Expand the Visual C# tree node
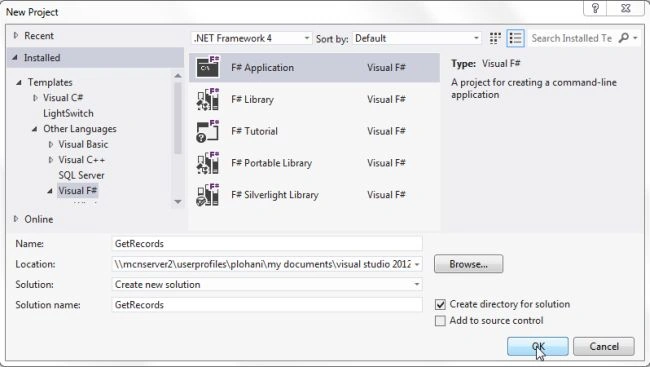650x367 pixels. tap(35, 98)
